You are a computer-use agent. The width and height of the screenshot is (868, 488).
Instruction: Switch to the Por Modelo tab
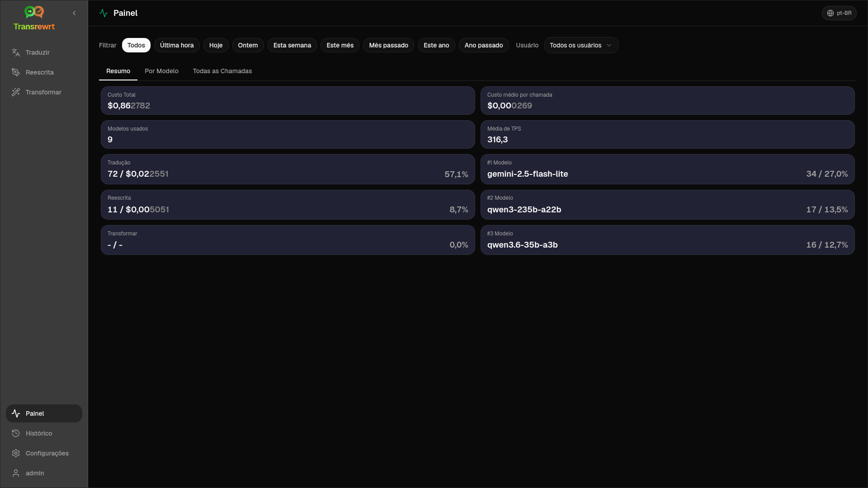(161, 71)
